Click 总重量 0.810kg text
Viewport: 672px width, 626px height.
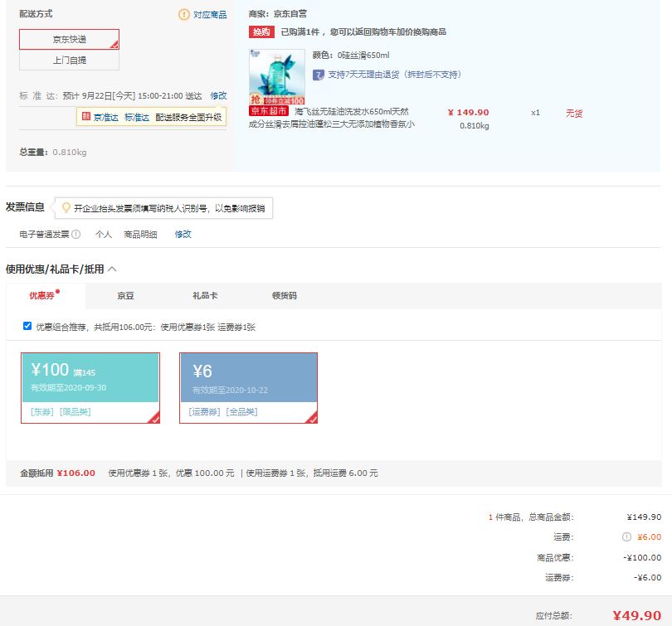coord(53,153)
